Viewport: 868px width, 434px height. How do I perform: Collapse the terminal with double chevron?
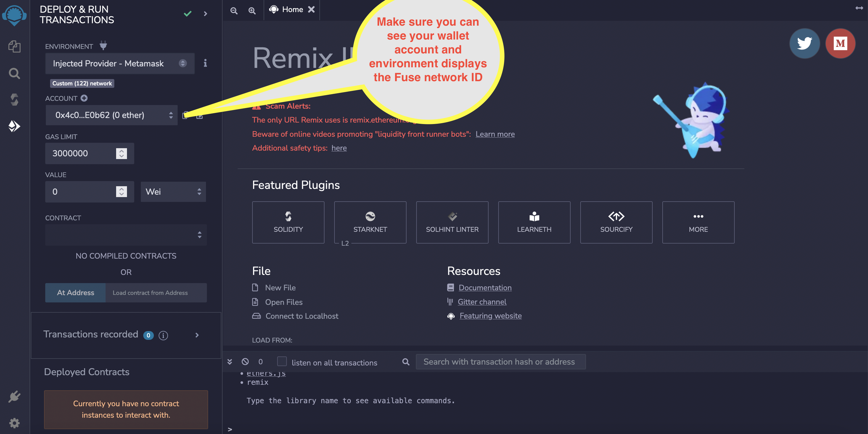pyautogui.click(x=230, y=362)
